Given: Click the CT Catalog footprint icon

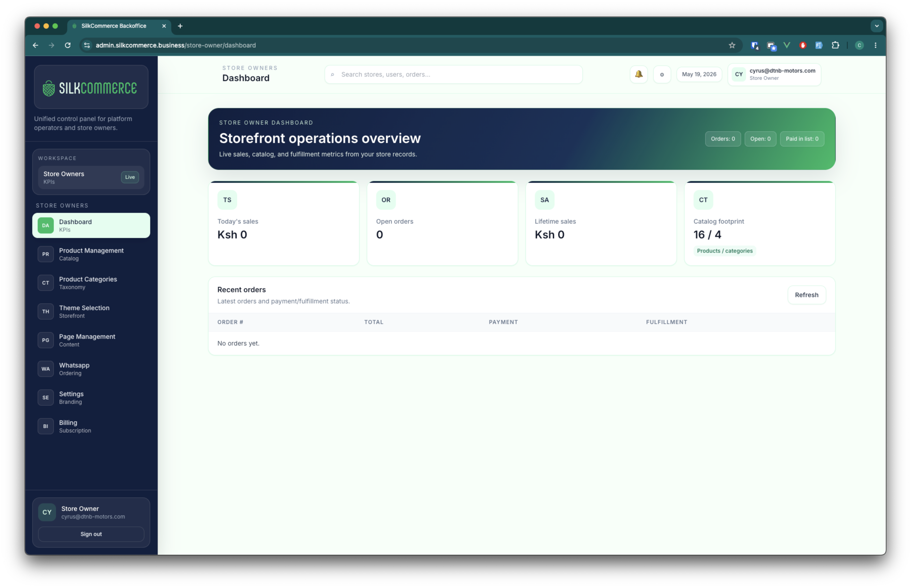Looking at the screenshot, I should 703,200.
